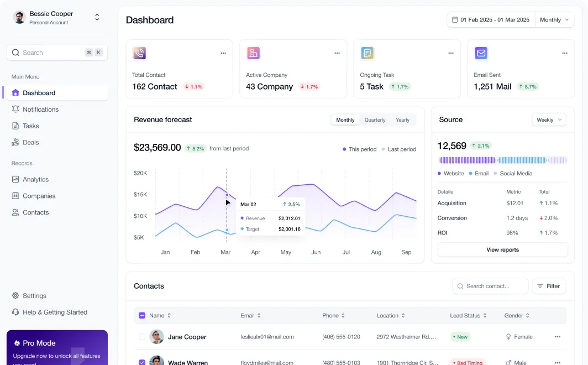Click the Pro Mode flame icon
Screen dimensions: 588x365
pyautogui.click(x=17, y=343)
